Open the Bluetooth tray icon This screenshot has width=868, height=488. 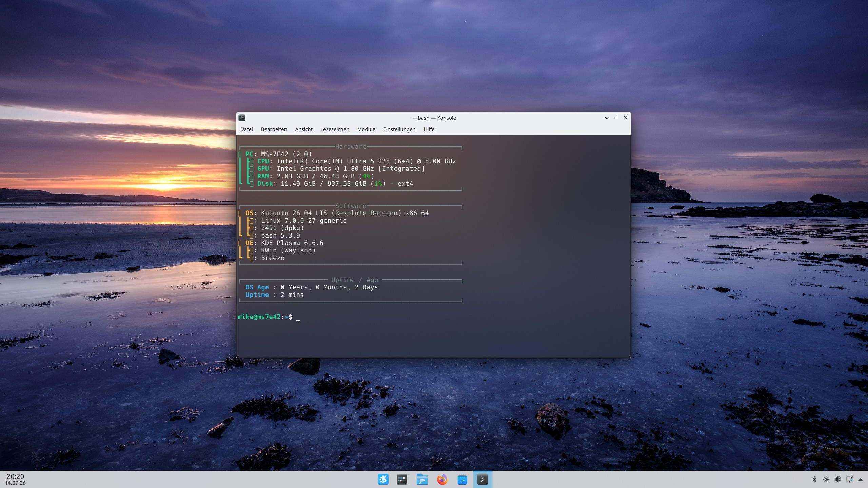[x=814, y=479]
